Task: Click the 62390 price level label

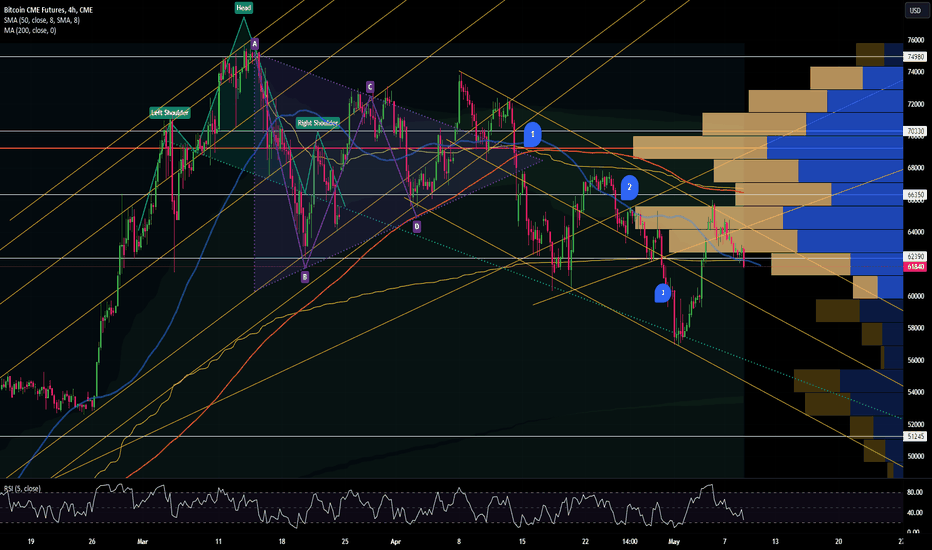Action: 914,257
